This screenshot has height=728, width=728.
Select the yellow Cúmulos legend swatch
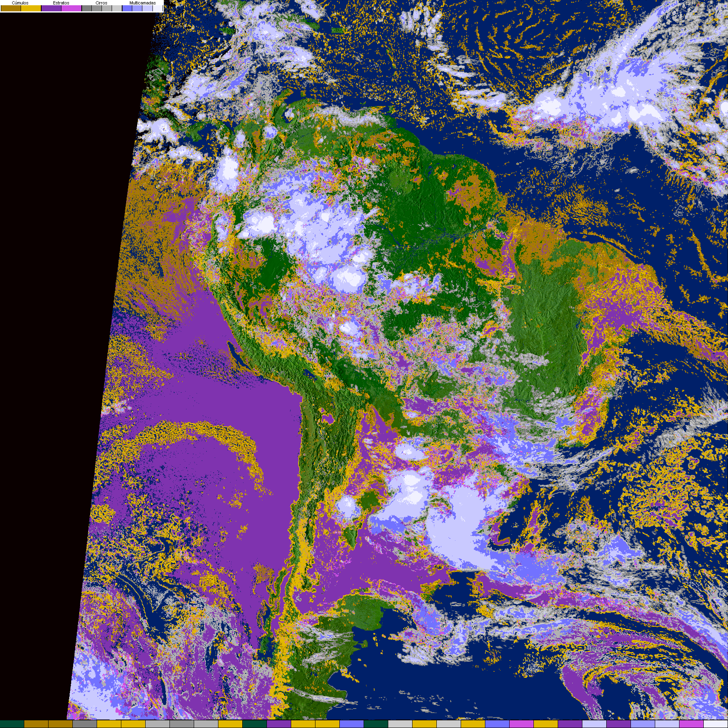tap(31, 8)
